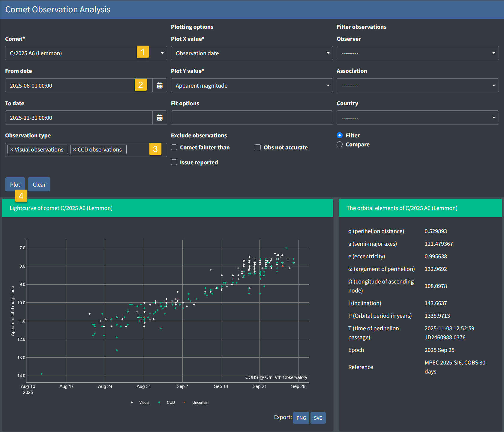Toggle CCD series in chart legend
This screenshot has width=504, height=432.
(170, 402)
